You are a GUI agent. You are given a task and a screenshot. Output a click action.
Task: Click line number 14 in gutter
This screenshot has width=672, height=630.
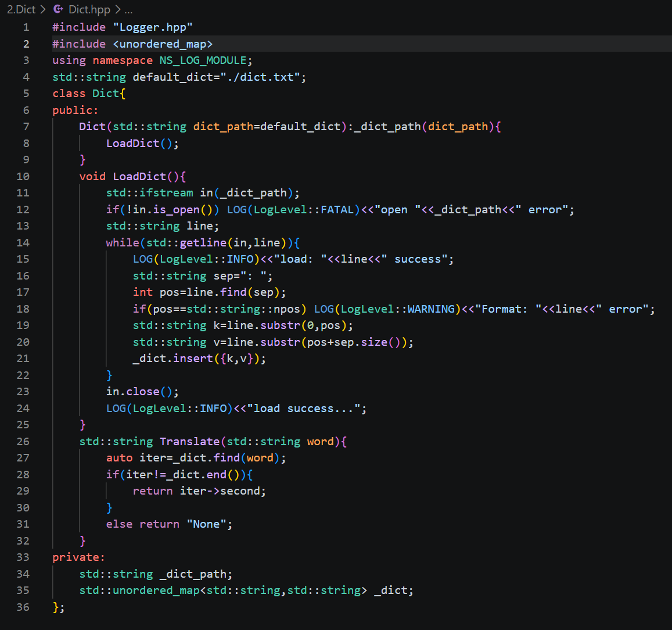click(x=23, y=243)
